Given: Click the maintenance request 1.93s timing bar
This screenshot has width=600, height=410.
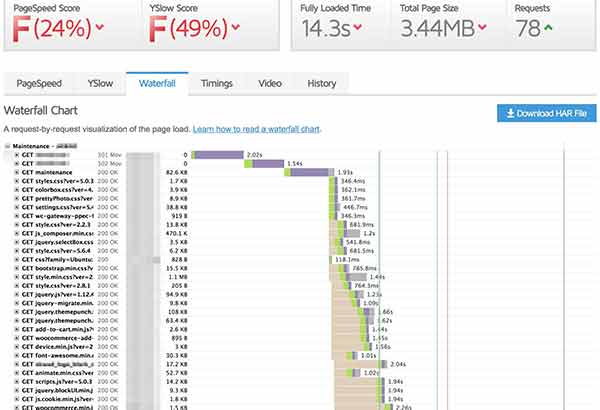Looking at the screenshot, I should [309, 173].
